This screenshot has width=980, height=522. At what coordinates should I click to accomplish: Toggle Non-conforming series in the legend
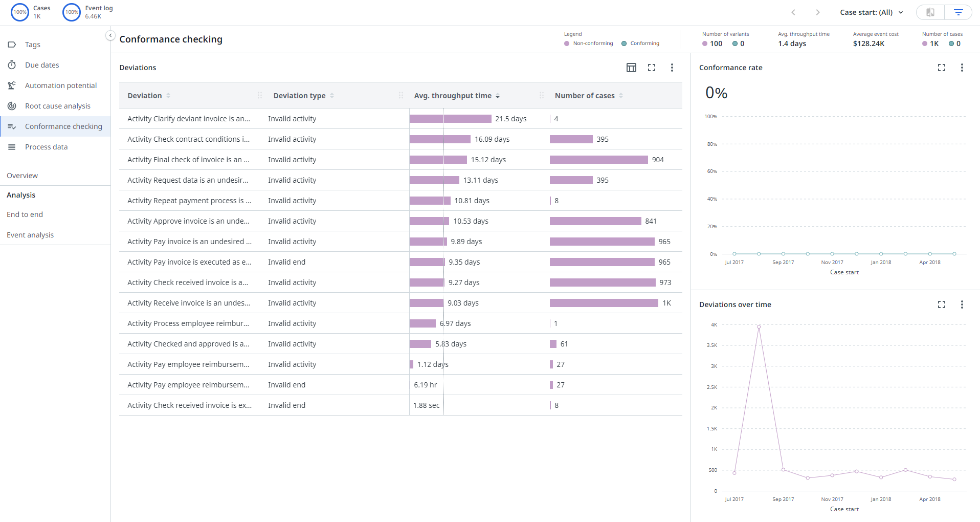coord(588,43)
